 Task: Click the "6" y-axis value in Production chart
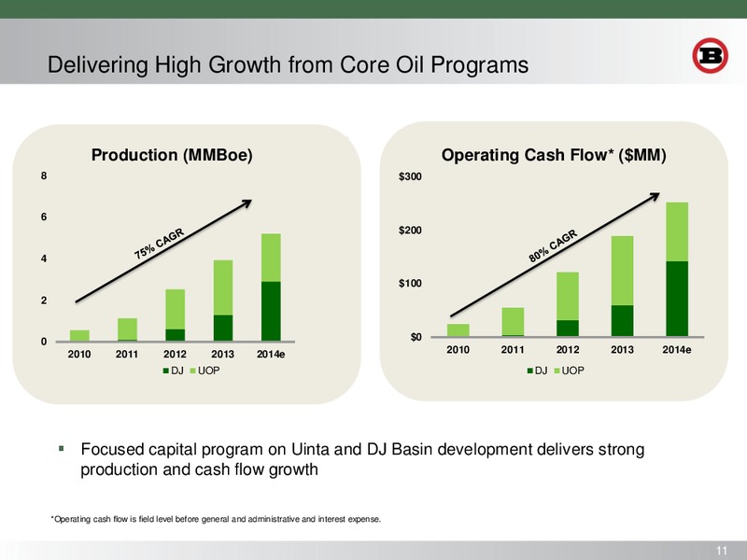click(44, 217)
